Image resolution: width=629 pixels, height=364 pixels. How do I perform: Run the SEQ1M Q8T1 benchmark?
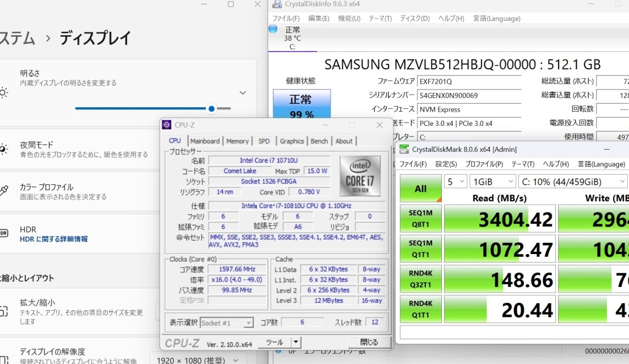(x=420, y=218)
